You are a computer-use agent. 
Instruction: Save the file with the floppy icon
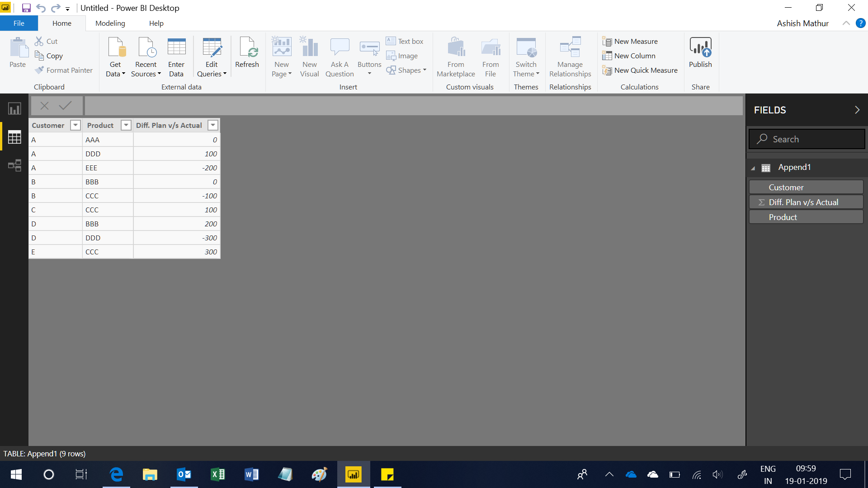pos(26,8)
